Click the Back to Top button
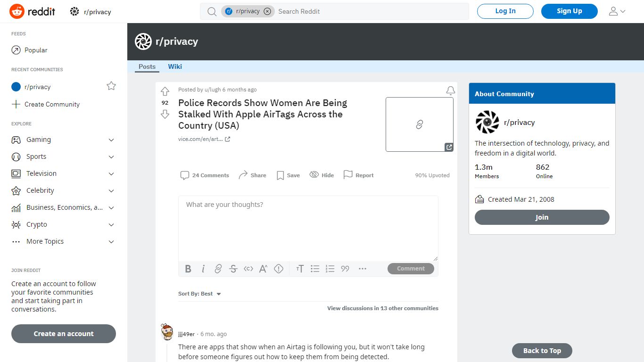Viewport: 644px width, 362px height. pyautogui.click(x=542, y=351)
